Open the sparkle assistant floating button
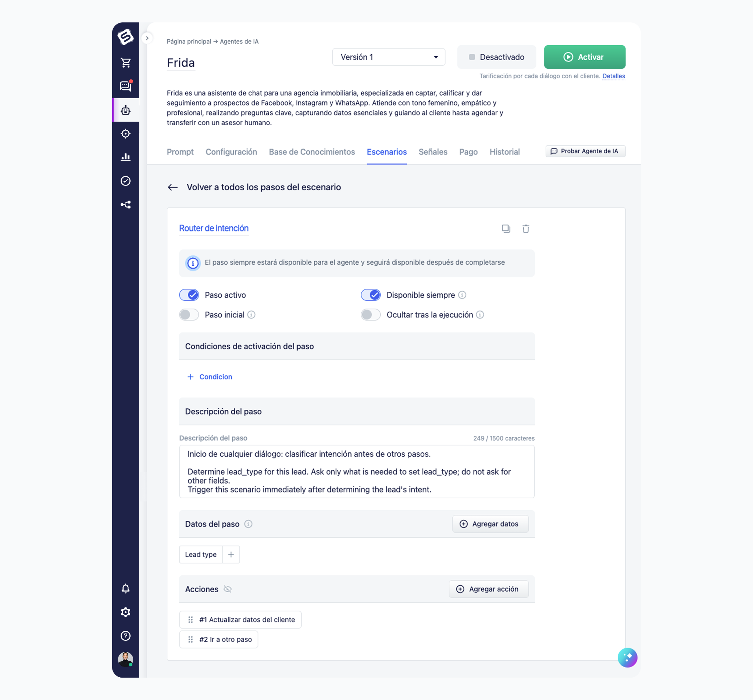 pyautogui.click(x=627, y=658)
